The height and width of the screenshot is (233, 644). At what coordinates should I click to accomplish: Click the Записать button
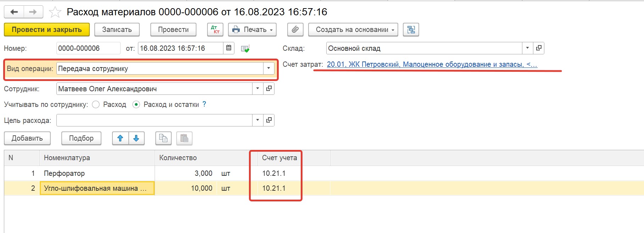117,29
